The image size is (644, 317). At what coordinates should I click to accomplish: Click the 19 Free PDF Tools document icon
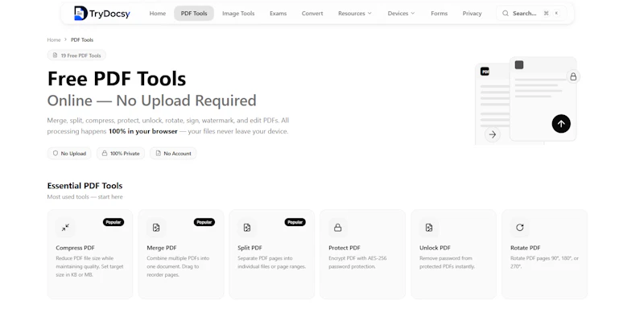pyautogui.click(x=55, y=55)
